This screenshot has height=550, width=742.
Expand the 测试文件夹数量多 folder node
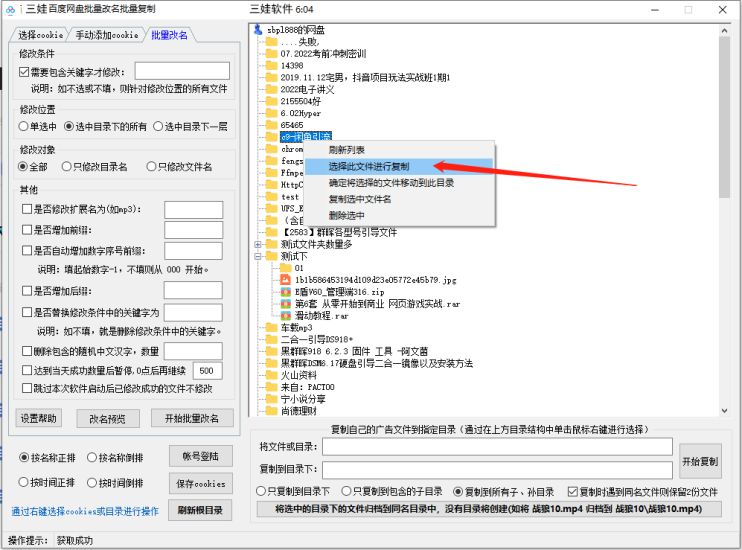coord(258,244)
